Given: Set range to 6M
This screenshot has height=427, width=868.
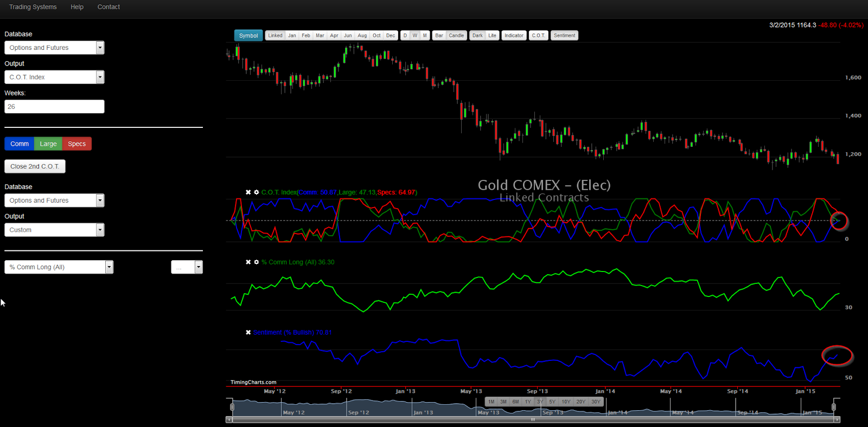Looking at the screenshot, I should (515, 402).
